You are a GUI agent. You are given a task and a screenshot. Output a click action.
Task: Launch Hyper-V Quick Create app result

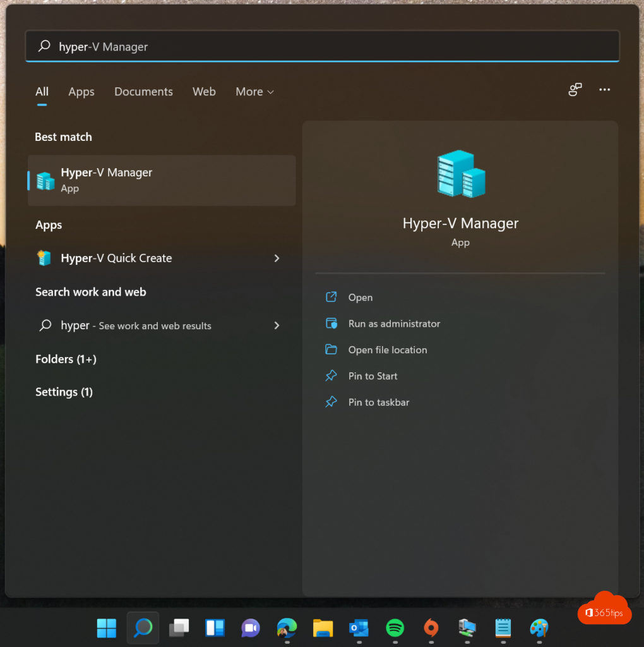pyautogui.click(x=116, y=258)
